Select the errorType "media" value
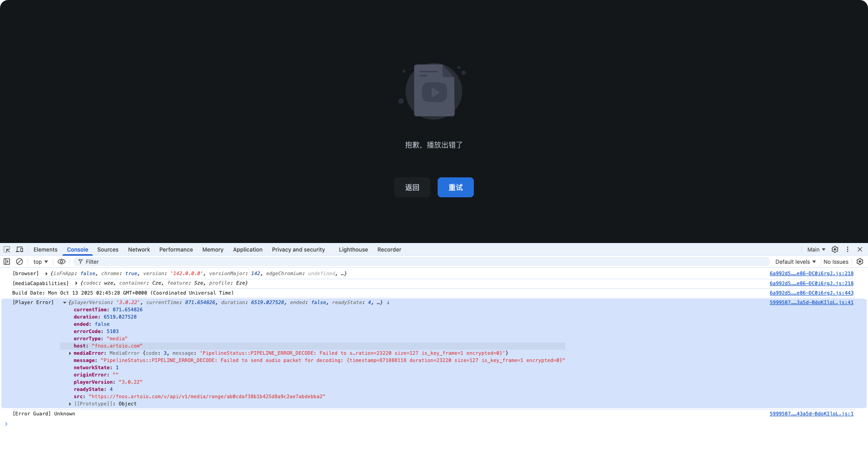 [x=117, y=339]
